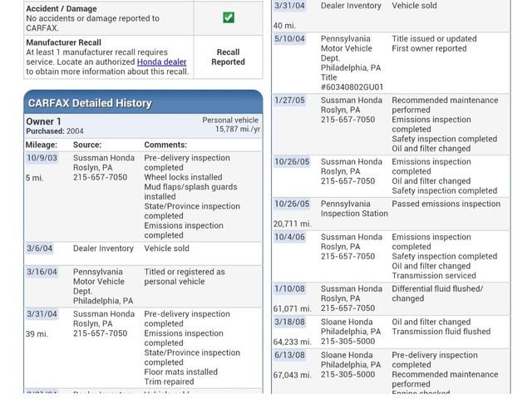Click the 1/10/08 date link
Viewport: 532px width, 399px height.
(x=289, y=289)
